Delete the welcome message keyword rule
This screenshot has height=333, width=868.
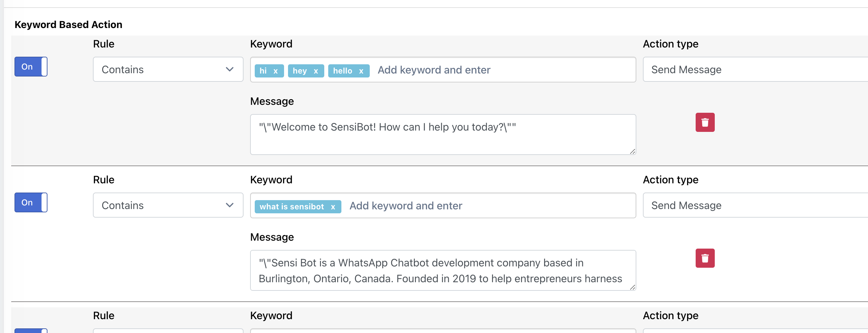(705, 122)
